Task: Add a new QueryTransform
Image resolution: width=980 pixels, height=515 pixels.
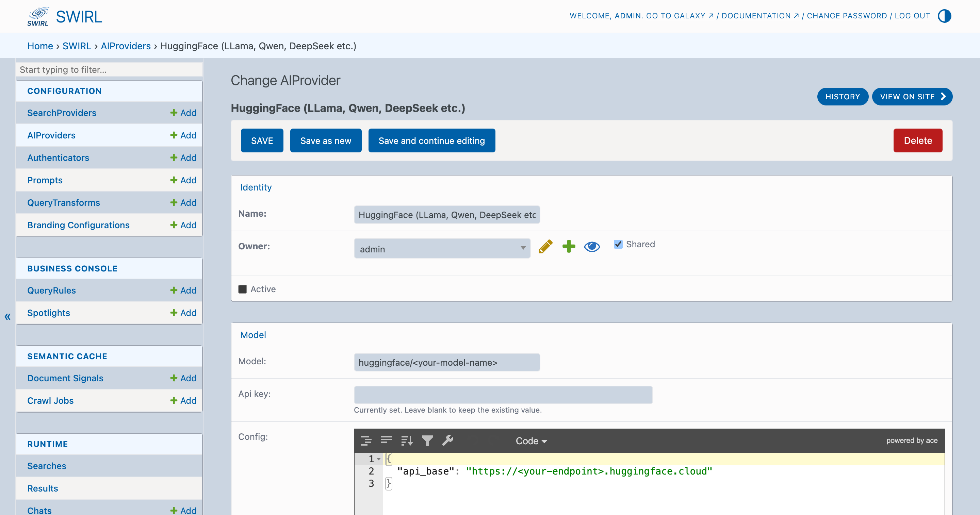Action: 183,202
